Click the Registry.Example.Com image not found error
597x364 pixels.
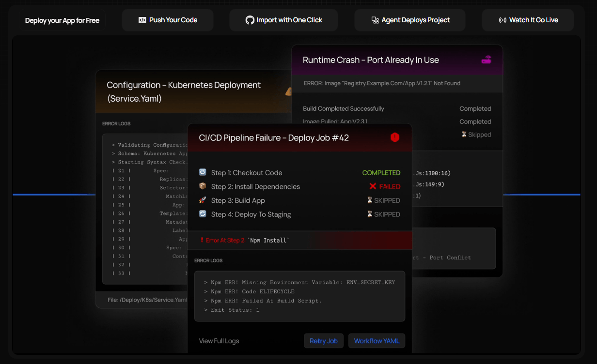click(382, 83)
